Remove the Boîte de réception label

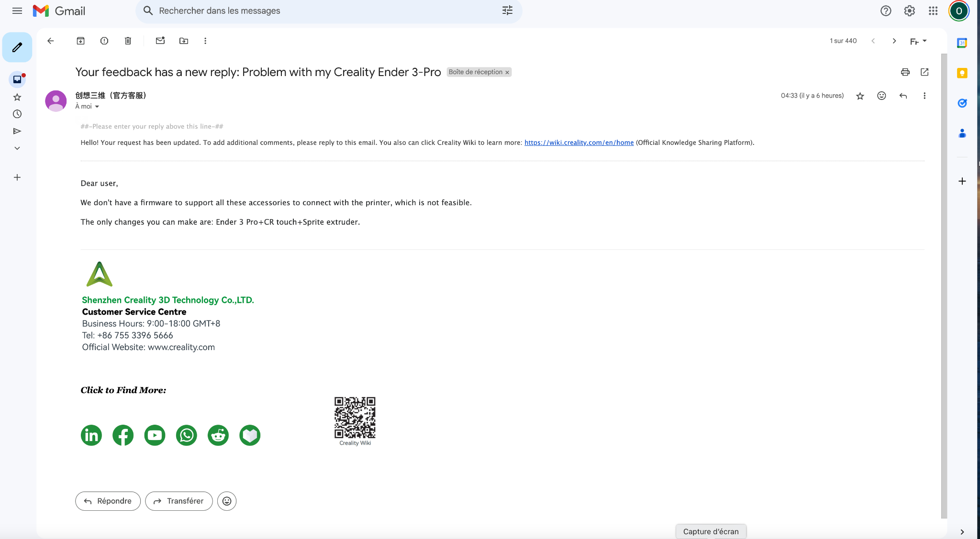coord(507,73)
